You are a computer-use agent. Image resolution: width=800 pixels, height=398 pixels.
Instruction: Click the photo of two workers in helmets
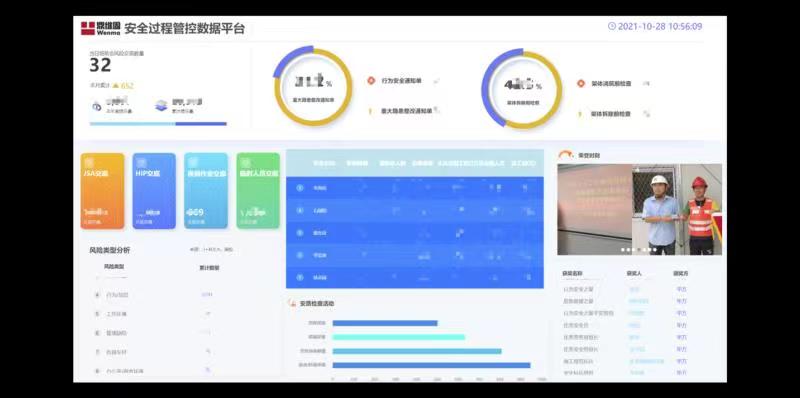(639, 209)
